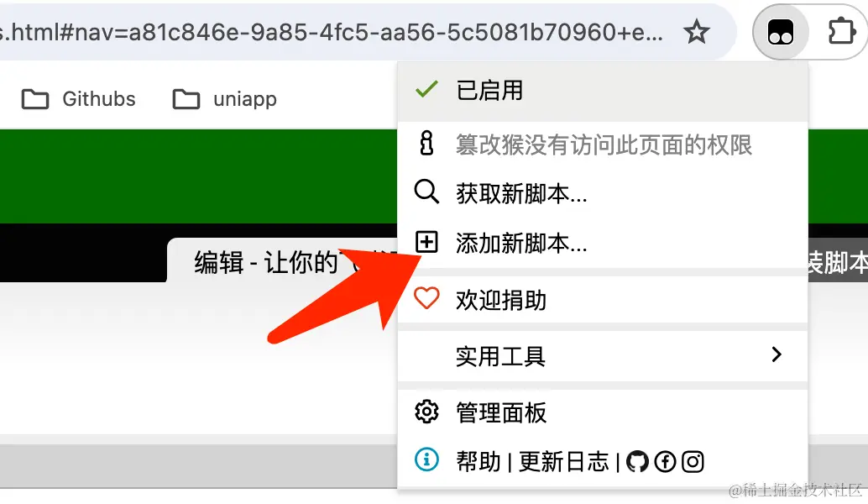Open Tampermonkey Facebook icon link

(665, 461)
